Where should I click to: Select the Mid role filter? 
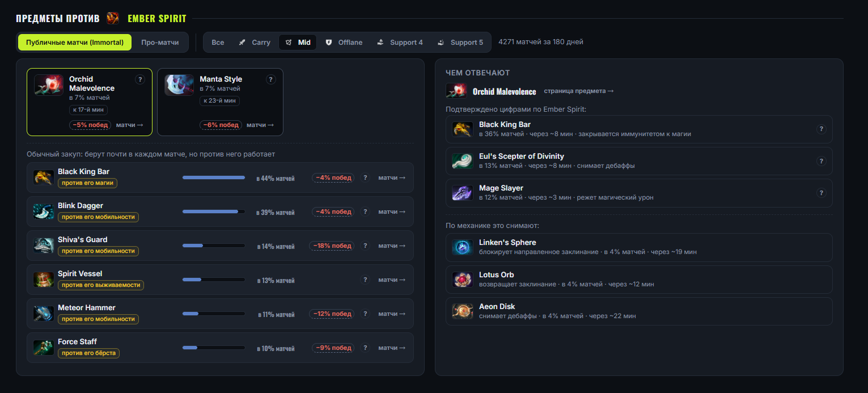(x=298, y=43)
